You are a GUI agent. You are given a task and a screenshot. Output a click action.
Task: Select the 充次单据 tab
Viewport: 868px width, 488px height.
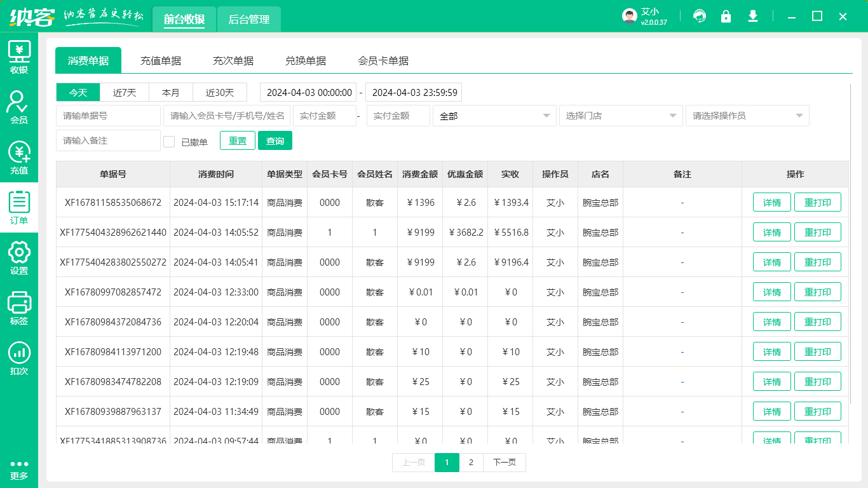pyautogui.click(x=233, y=60)
